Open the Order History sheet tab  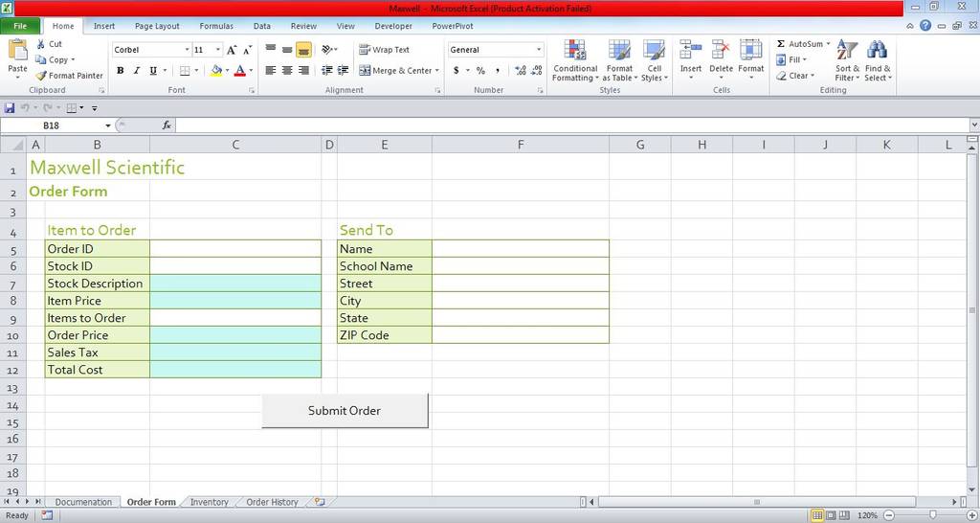(x=272, y=502)
